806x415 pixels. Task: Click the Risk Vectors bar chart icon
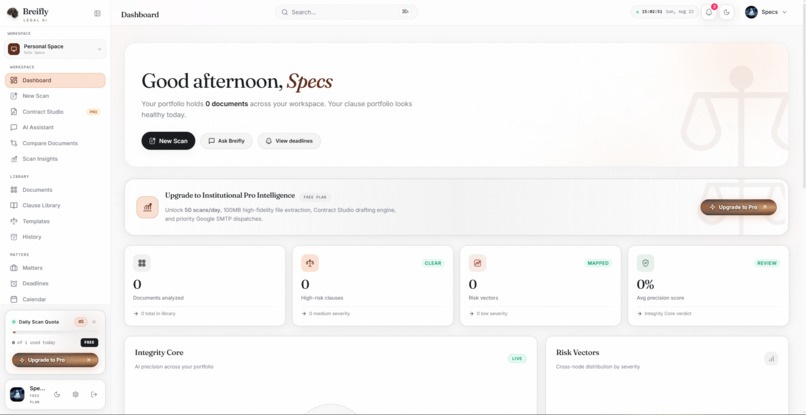[771, 359]
